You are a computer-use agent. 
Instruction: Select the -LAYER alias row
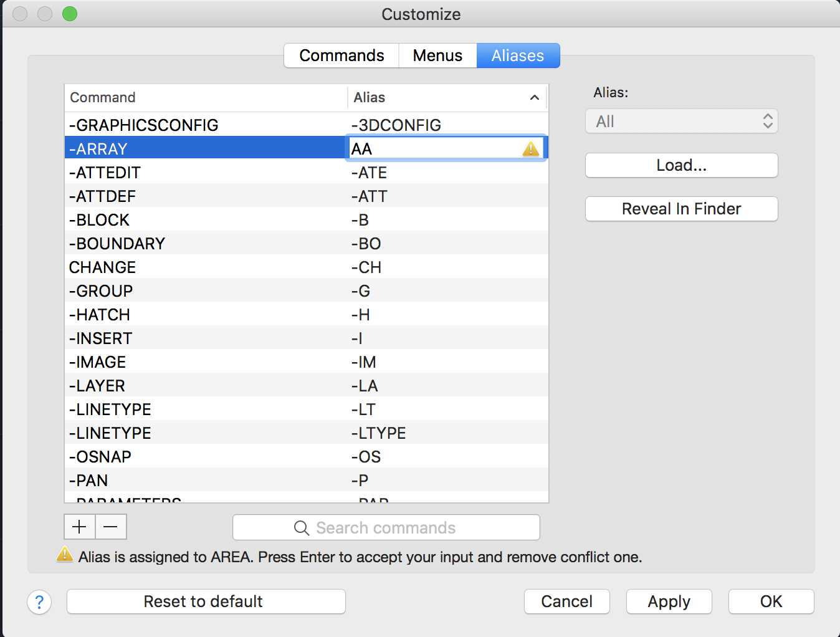coord(307,385)
